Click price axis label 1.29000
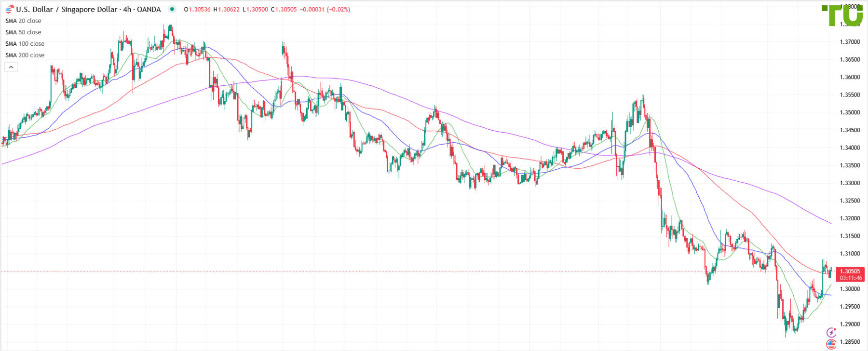 click(x=850, y=324)
